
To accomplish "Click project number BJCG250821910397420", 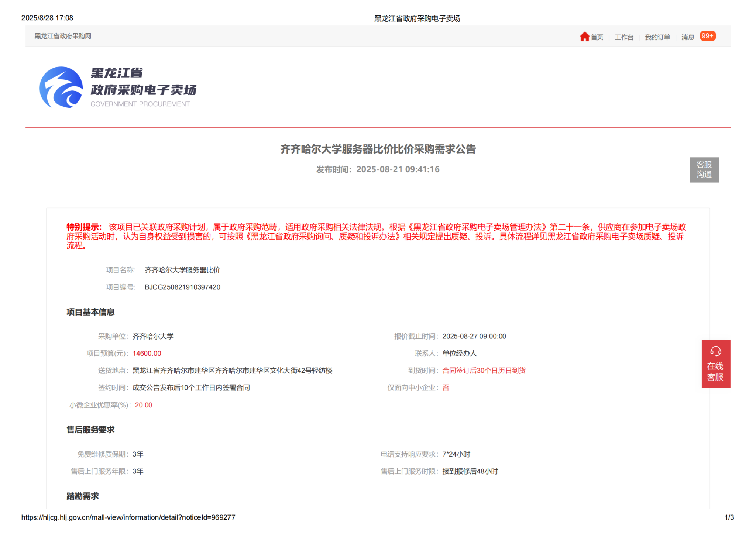I will (182, 287).
